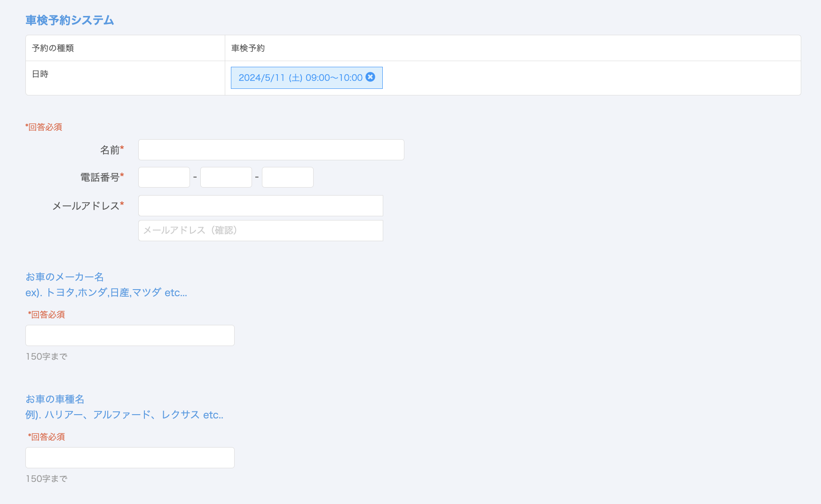The image size is (821, 504).
Task: Click the メールアドレス(確認) confirmation field
Action: coord(261,230)
